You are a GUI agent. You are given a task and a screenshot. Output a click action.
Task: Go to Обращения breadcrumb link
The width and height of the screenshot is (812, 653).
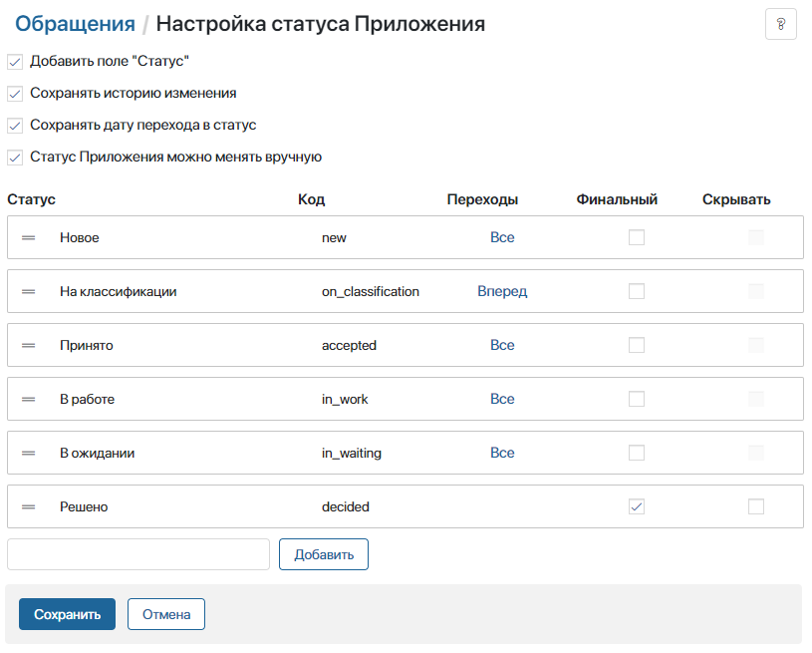tap(75, 24)
